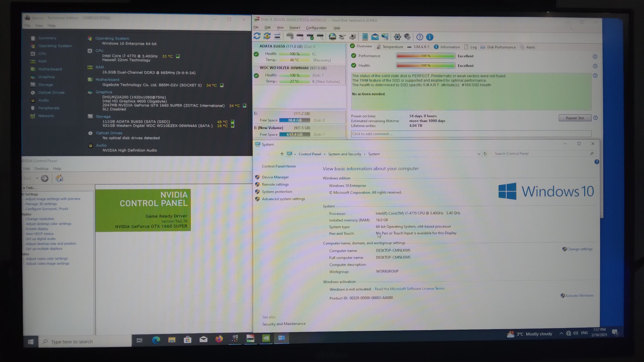Image resolution: width=644 pixels, height=362 pixels.
Task: Open the Report menu in Hard Disk Sentinel
Action: click(295, 28)
